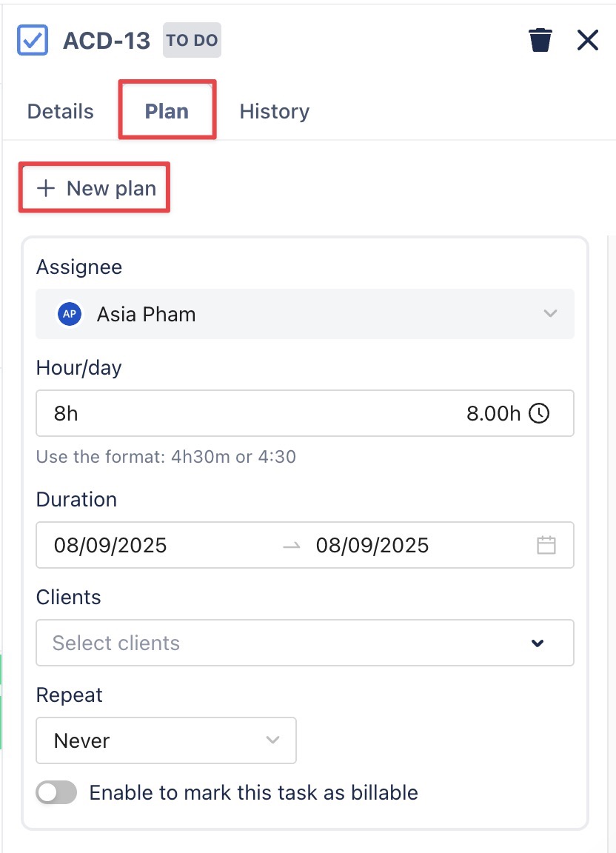616x853 pixels.
Task: Open the History tab
Action: 275,112
